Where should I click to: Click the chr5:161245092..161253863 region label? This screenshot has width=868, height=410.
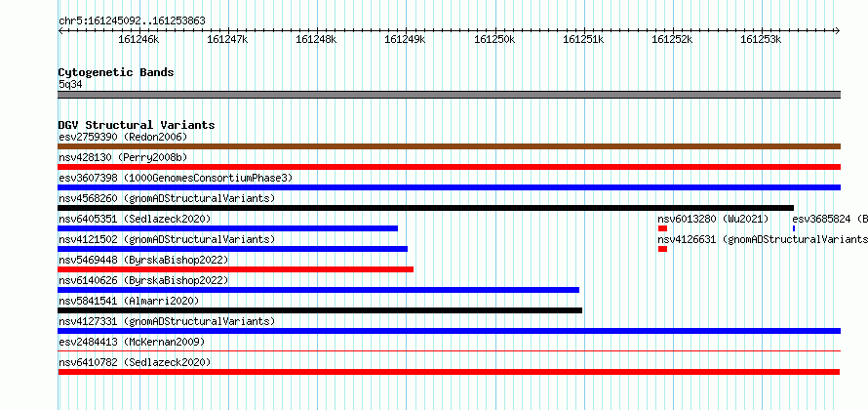pyautogui.click(x=132, y=20)
